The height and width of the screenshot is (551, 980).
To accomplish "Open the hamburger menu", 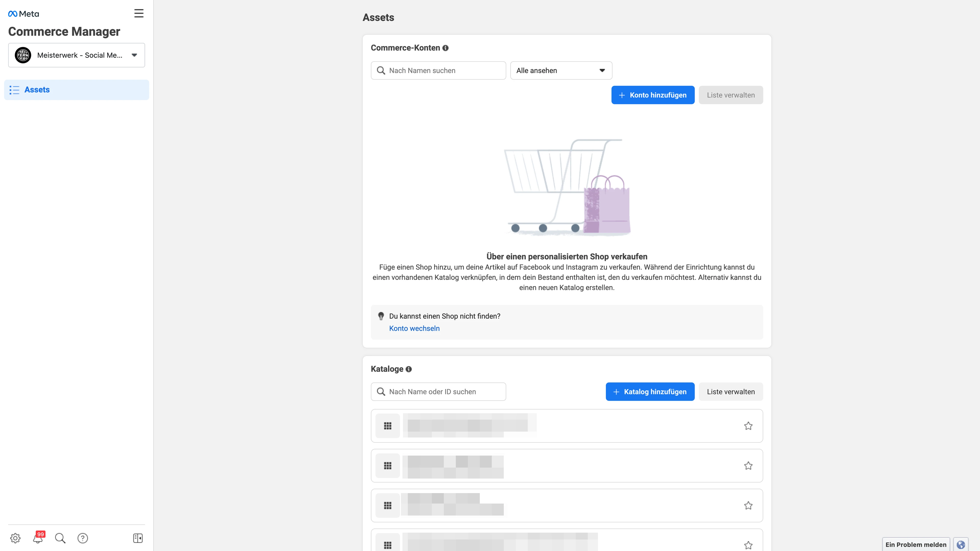I will click(x=139, y=13).
